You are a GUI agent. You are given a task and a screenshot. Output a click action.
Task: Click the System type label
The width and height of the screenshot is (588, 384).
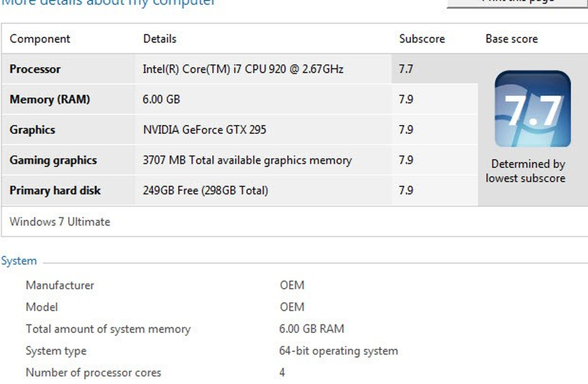point(56,351)
